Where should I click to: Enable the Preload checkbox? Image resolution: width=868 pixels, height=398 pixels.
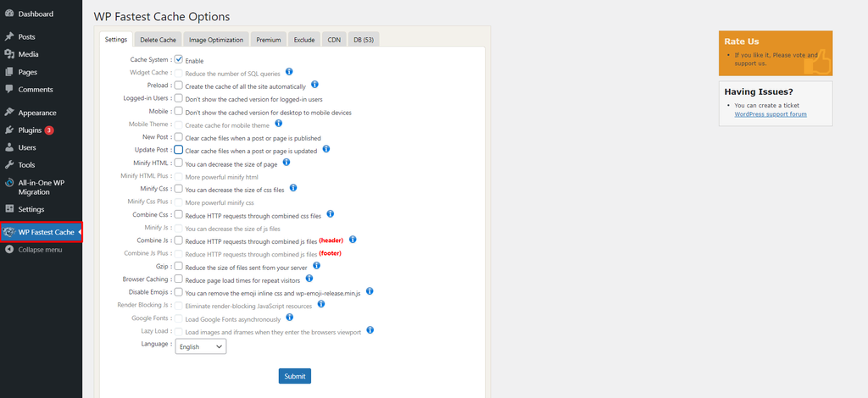[x=179, y=86]
